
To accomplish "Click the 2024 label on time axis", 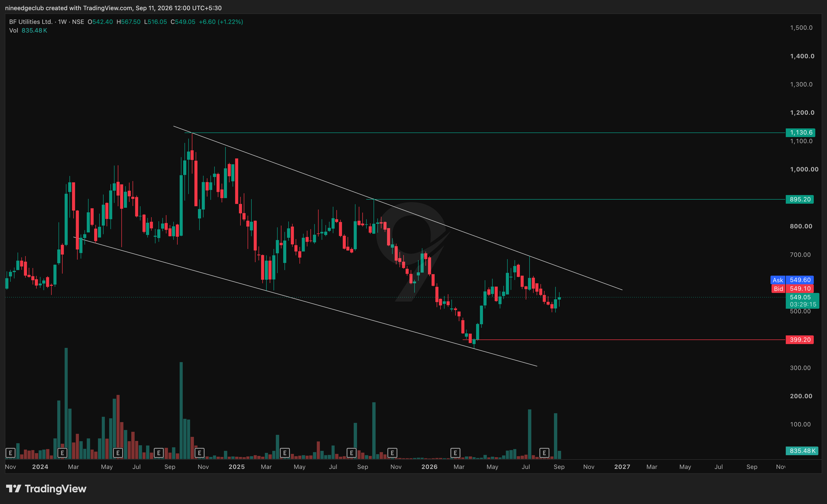I will pos(40,467).
